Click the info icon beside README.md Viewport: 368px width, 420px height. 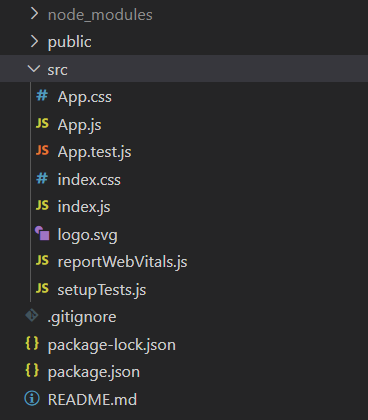click(x=32, y=398)
